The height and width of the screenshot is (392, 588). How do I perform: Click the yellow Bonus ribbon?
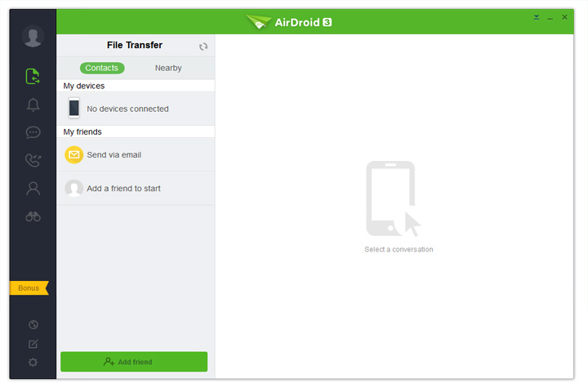[x=29, y=287]
